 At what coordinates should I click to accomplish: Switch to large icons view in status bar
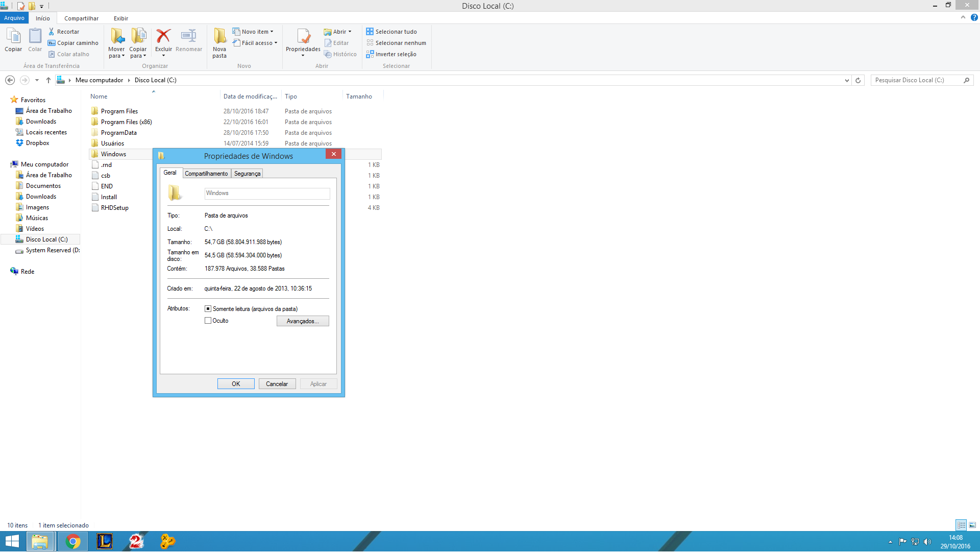pyautogui.click(x=972, y=525)
